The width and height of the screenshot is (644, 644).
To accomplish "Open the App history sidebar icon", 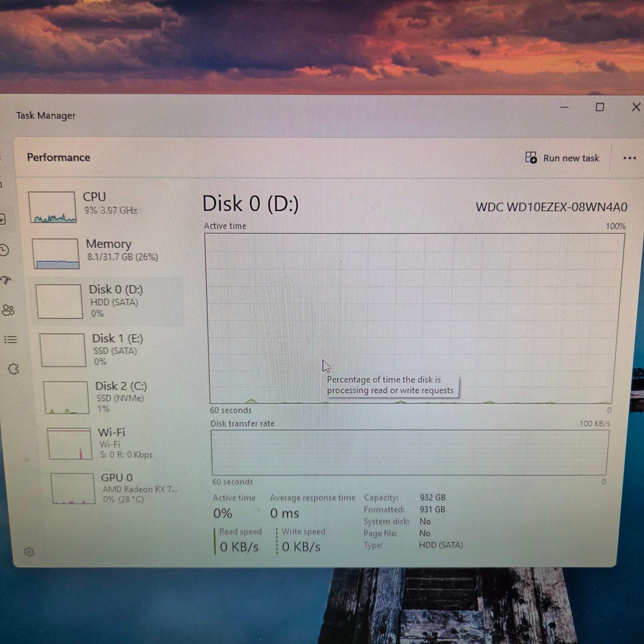I will [4, 250].
